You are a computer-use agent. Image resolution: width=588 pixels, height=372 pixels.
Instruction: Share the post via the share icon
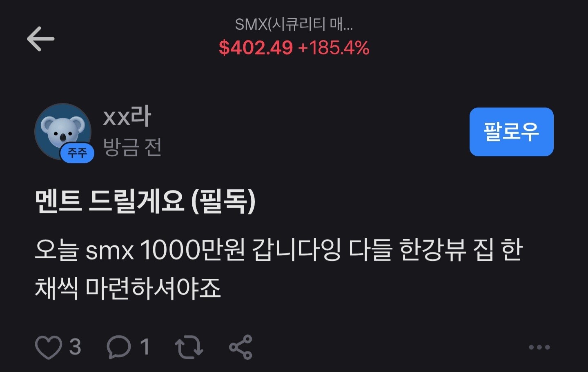[x=241, y=347]
